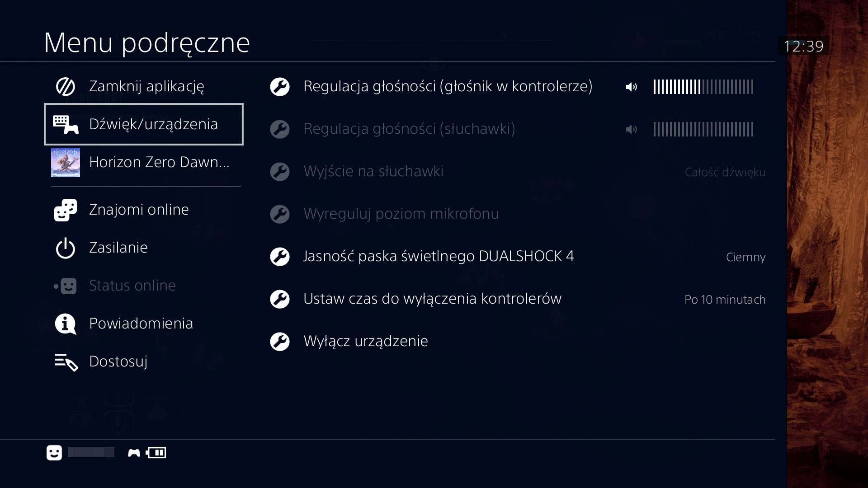Toggle Status online visibility
The height and width of the screenshot is (488, 868).
[x=131, y=285]
